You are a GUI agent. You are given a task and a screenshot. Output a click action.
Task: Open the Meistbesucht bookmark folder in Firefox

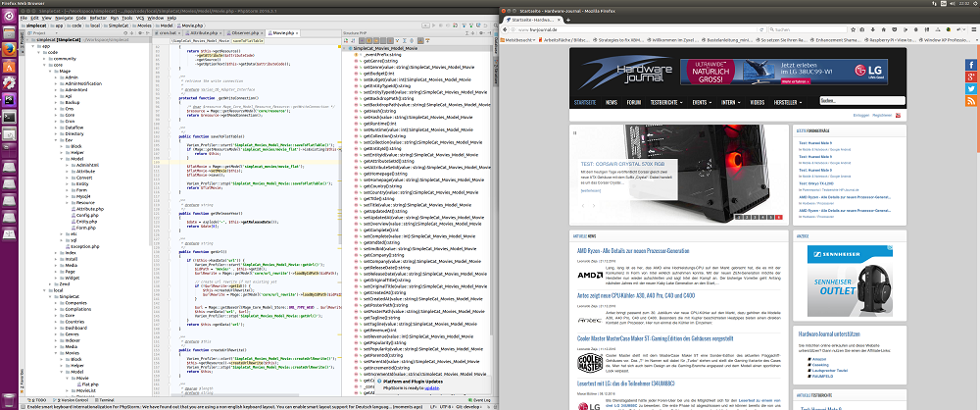[x=519, y=39]
